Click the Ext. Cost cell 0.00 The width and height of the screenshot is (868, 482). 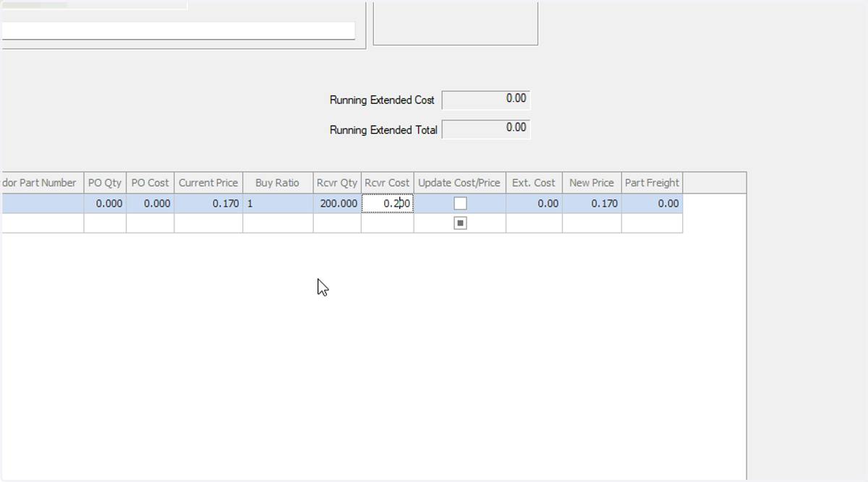coord(534,204)
